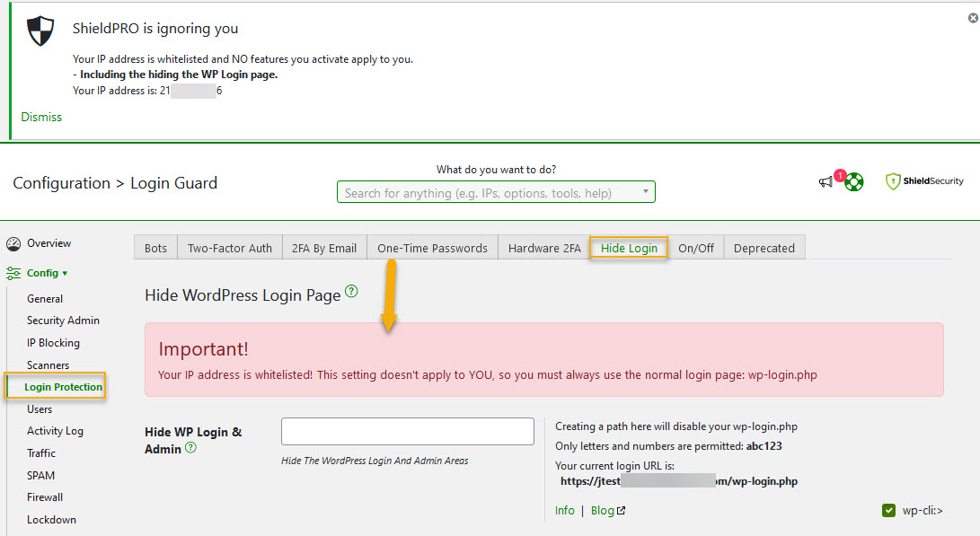The height and width of the screenshot is (536, 980).
Task: Open Firewall config section
Action: tap(45, 497)
